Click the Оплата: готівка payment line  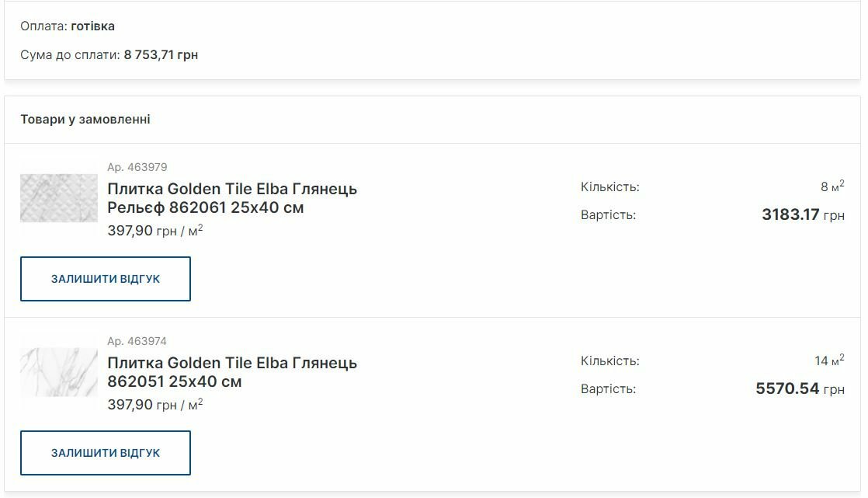[x=68, y=26]
